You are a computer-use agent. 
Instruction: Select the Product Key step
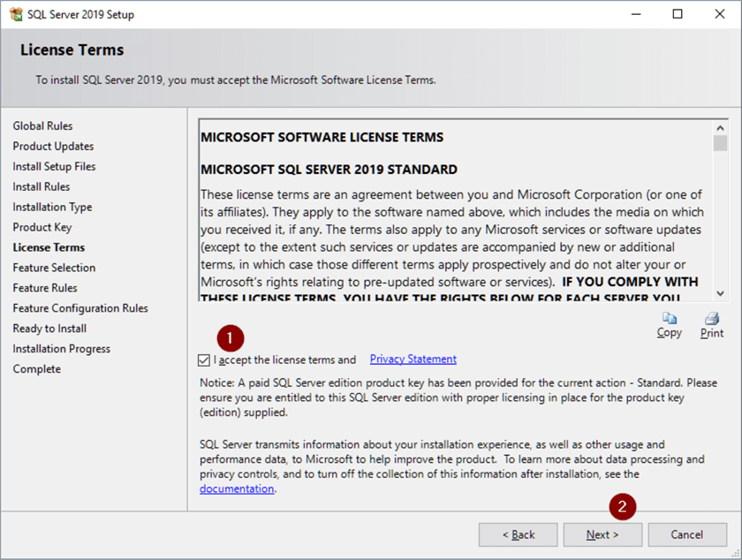[x=42, y=228]
